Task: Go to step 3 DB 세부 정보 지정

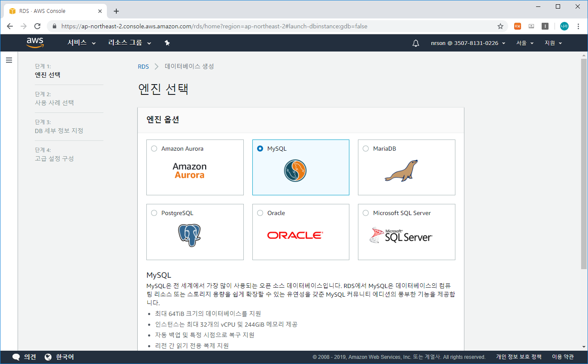Action: (x=59, y=130)
